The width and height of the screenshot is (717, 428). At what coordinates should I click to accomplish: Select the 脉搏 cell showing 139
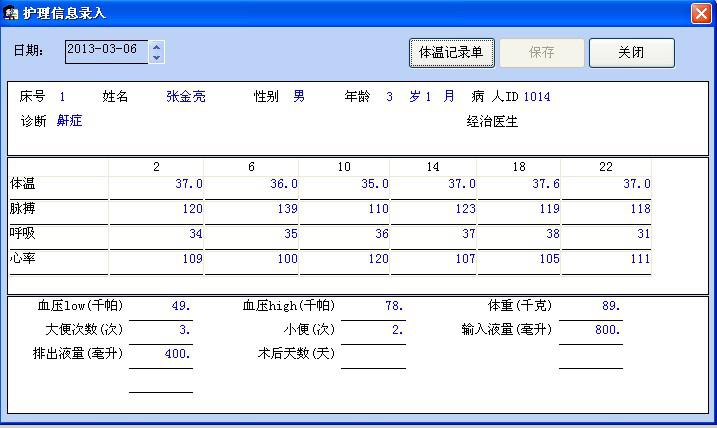click(x=252, y=210)
